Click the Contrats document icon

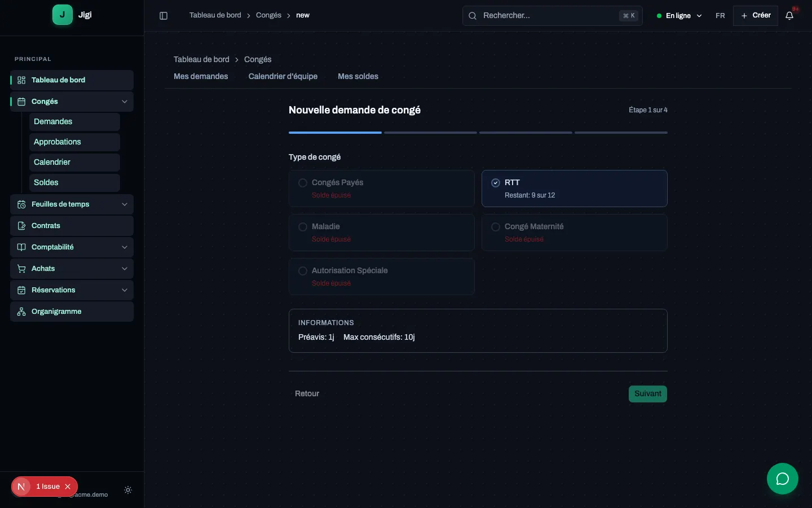pos(21,226)
